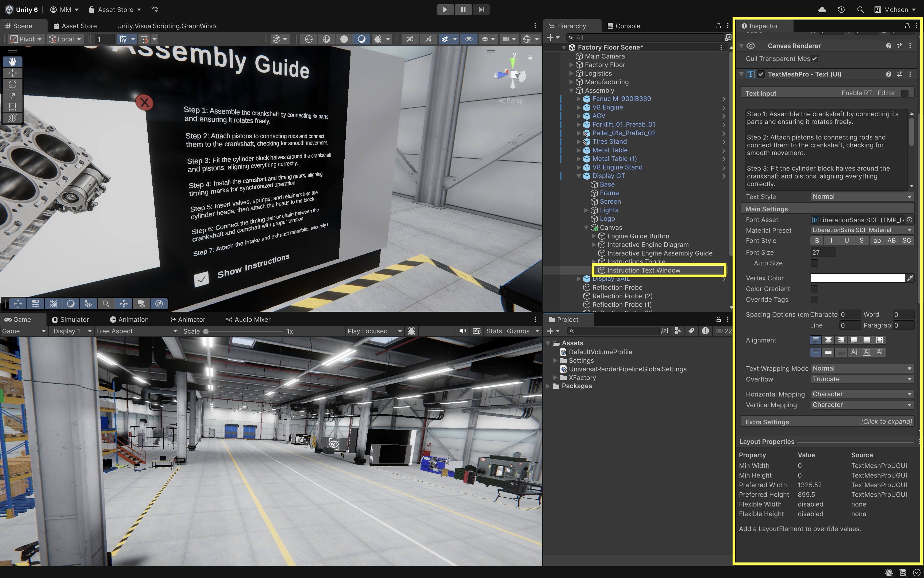Switch to the Animator tab
The image size is (924, 578).
[187, 320]
